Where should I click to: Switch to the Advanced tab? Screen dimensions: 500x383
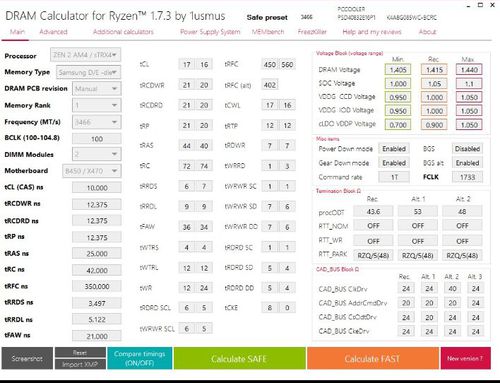[53, 32]
